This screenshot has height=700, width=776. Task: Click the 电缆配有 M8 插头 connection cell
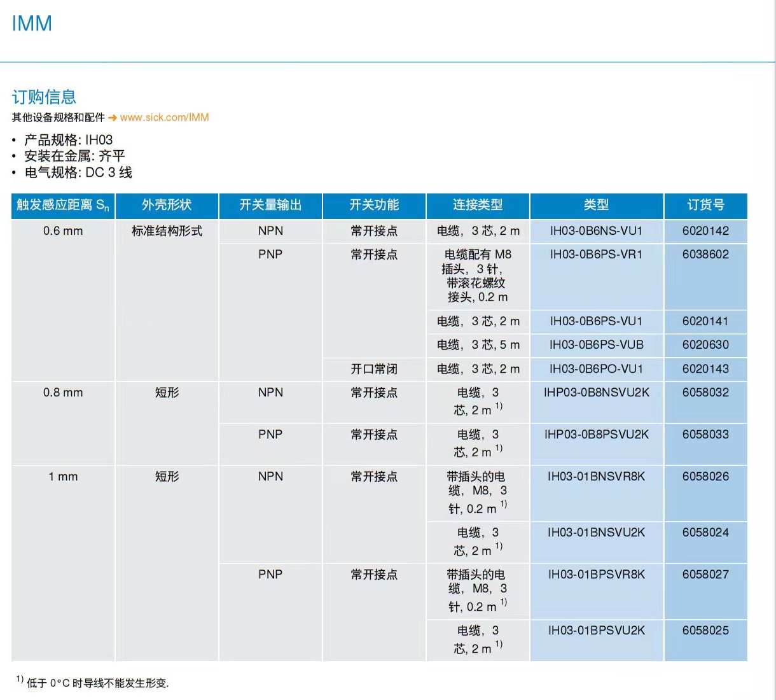(478, 276)
